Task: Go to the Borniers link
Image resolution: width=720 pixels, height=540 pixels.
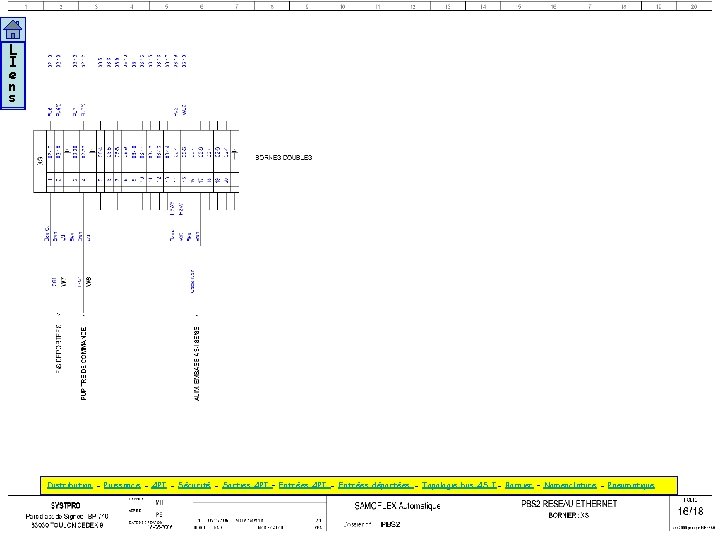Action: point(519,485)
